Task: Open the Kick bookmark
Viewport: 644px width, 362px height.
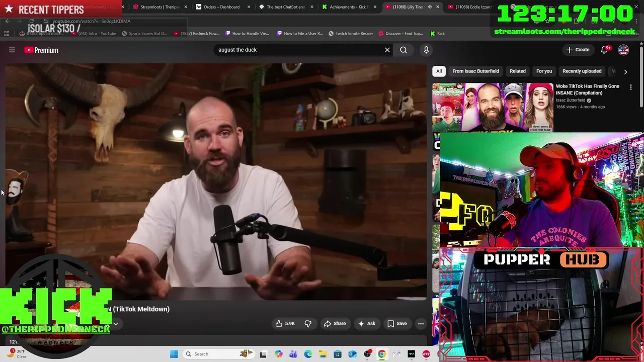Action: pyautogui.click(x=437, y=34)
